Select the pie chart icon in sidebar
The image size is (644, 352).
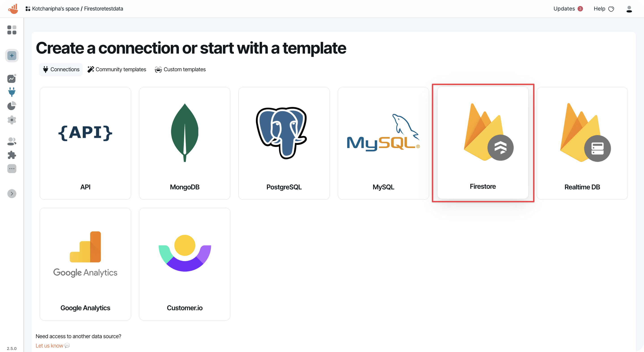pos(11,106)
